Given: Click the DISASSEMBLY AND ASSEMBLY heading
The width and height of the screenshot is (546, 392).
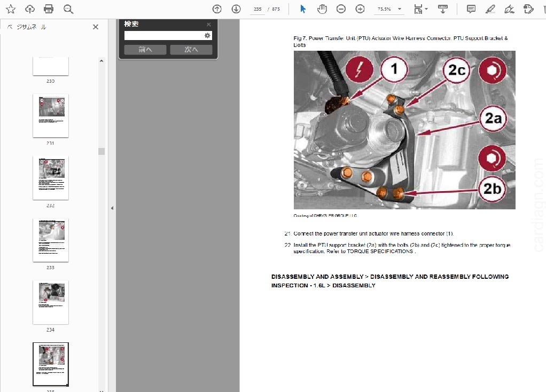Looking at the screenshot, I should (390, 281).
